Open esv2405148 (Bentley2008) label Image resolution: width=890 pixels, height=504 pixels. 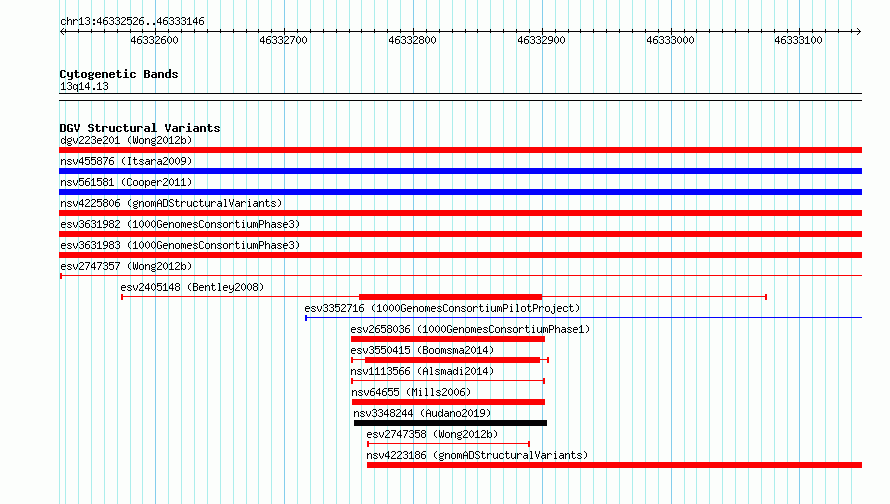pos(192,287)
